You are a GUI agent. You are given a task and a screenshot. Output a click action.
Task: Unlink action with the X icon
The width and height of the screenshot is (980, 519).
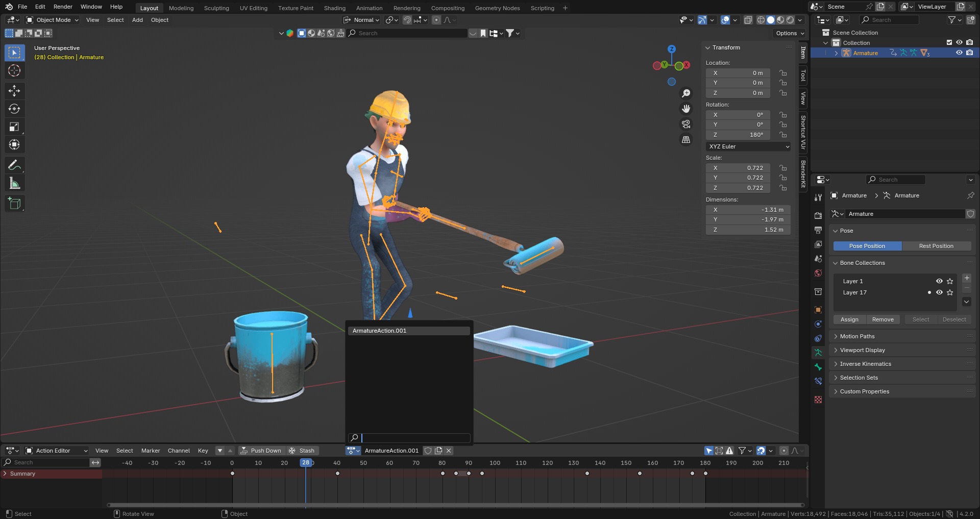coord(449,451)
